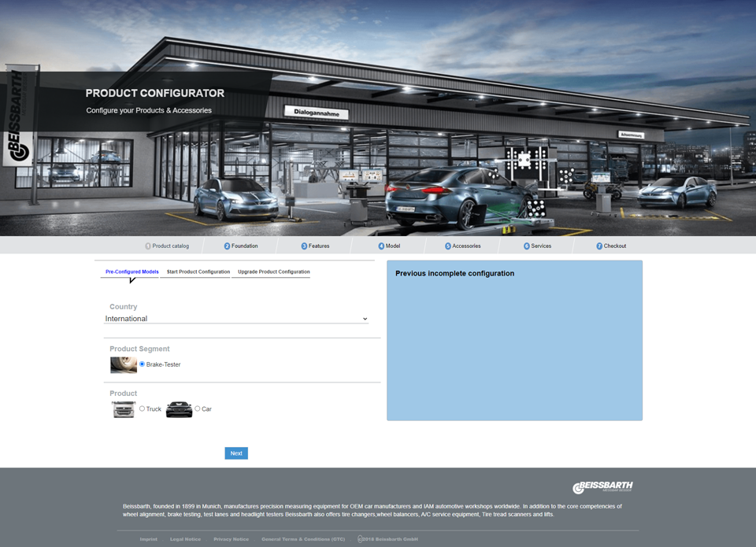756x547 pixels.
Task: Click the PRODUCT CONFIGURATOR heading
Action: [x=155, y=93]
